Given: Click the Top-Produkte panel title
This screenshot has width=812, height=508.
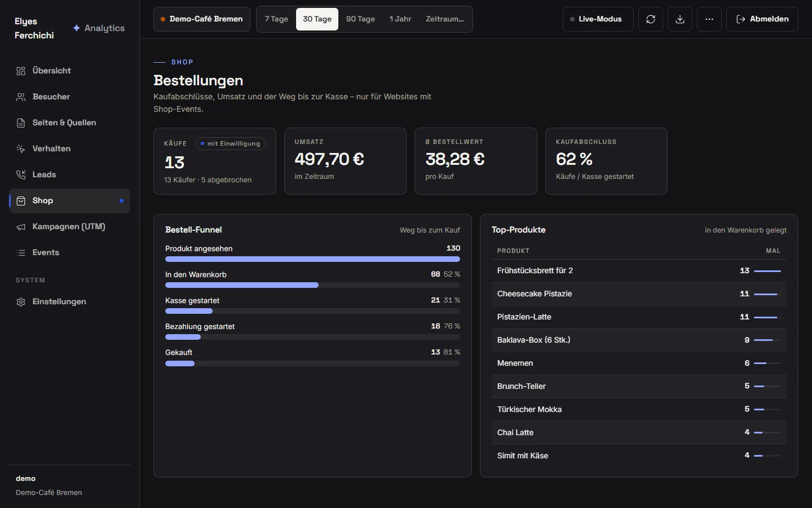Looking at the screenshot, I should 518,230.
